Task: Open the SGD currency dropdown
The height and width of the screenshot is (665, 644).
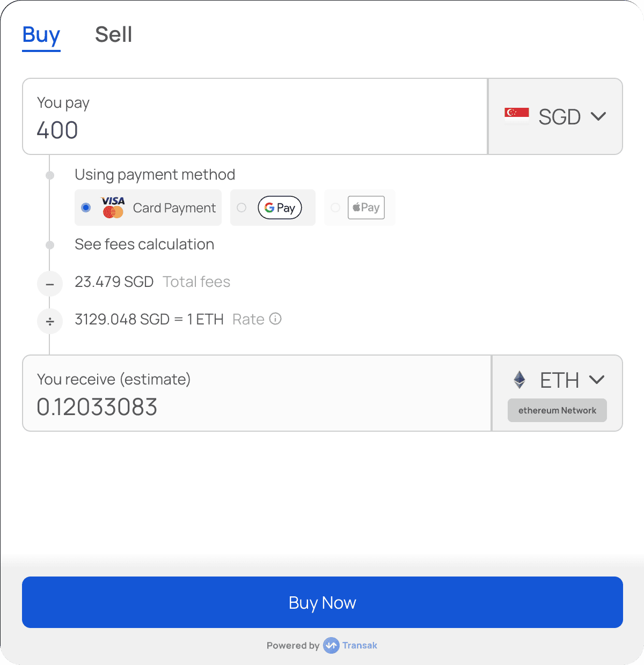Action: (555, 116)
